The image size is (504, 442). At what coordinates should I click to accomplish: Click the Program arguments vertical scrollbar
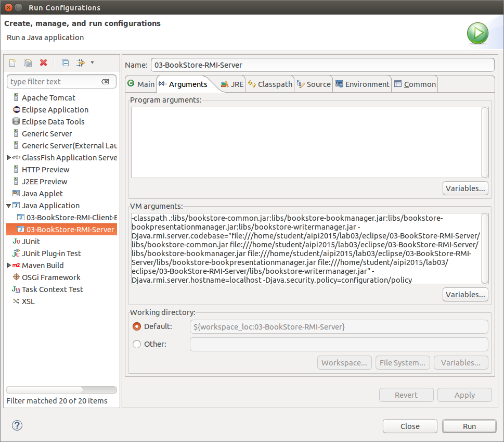click(x=485, y=142)
